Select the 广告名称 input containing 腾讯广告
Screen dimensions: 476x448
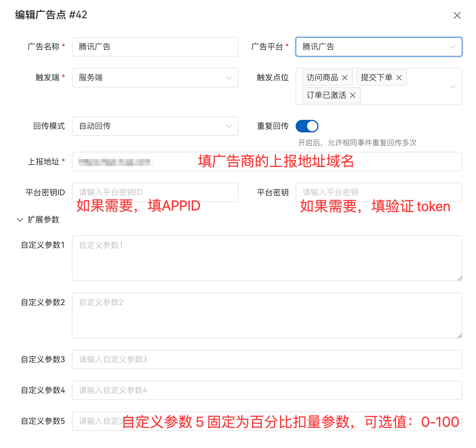coord(155,47)
